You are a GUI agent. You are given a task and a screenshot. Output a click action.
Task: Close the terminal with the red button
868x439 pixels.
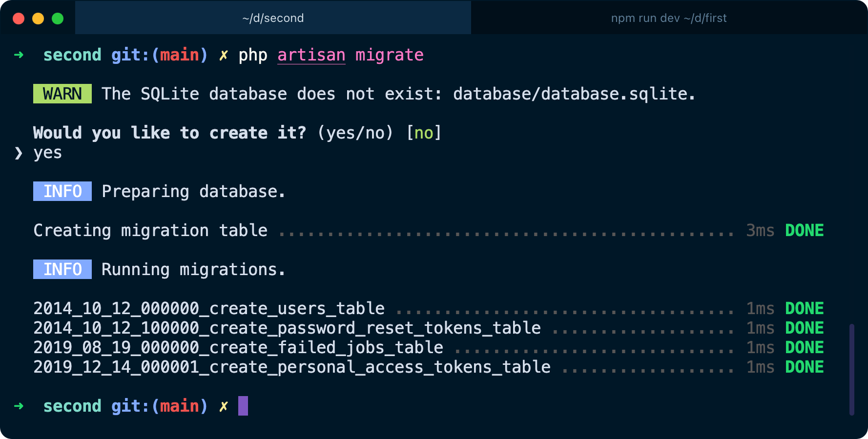point(19,19)
